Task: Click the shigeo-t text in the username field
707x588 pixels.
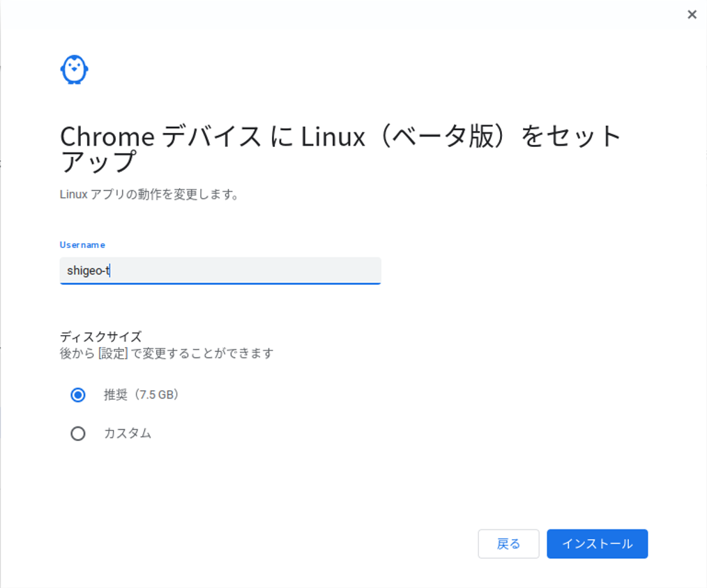Action: 88,270
